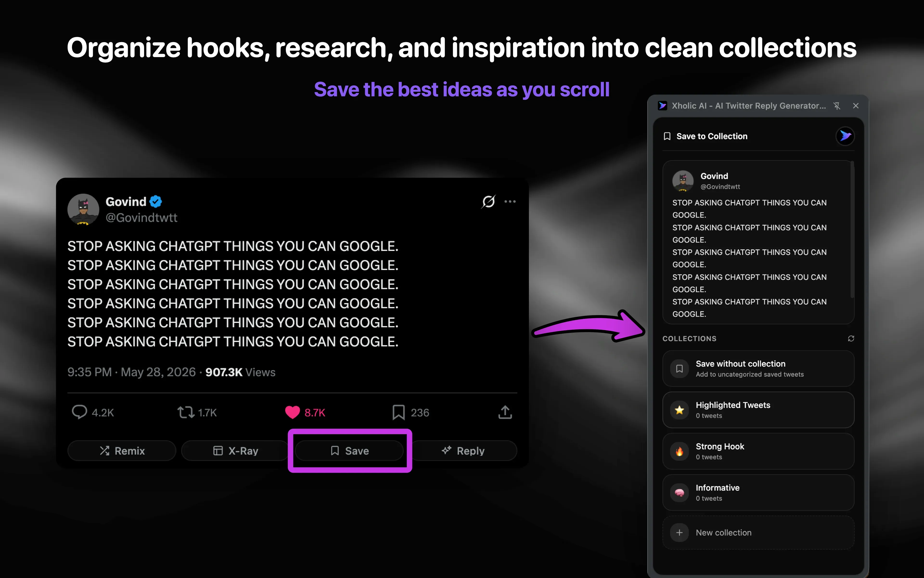924x578 pixels.
Task: Save tweet to Highlighted Tweets collection
Action: (758, 410)
